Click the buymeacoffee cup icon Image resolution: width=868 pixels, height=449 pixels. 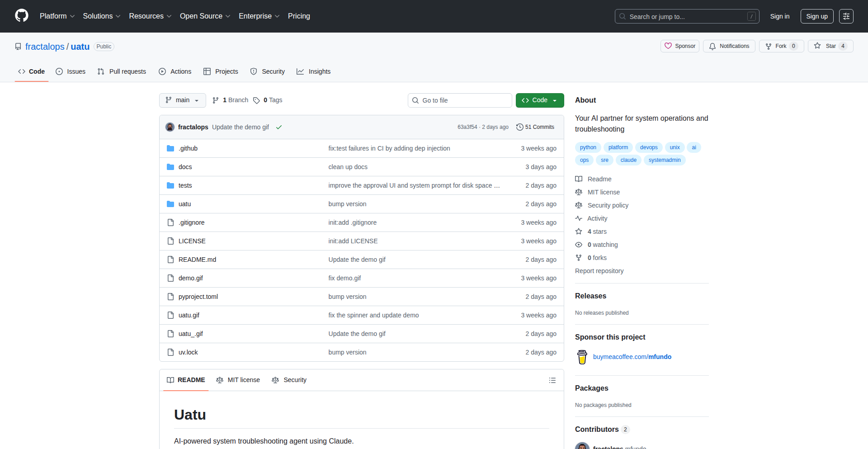coord(582,357)
